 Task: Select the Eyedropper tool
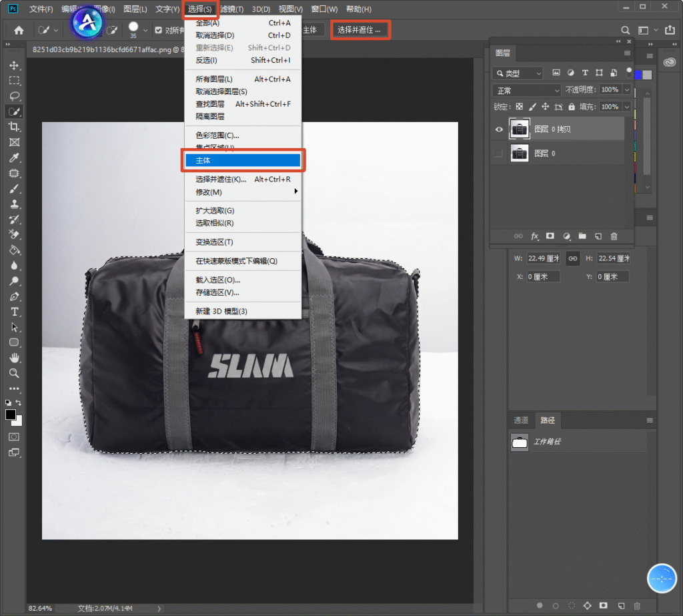coord(14,158)
